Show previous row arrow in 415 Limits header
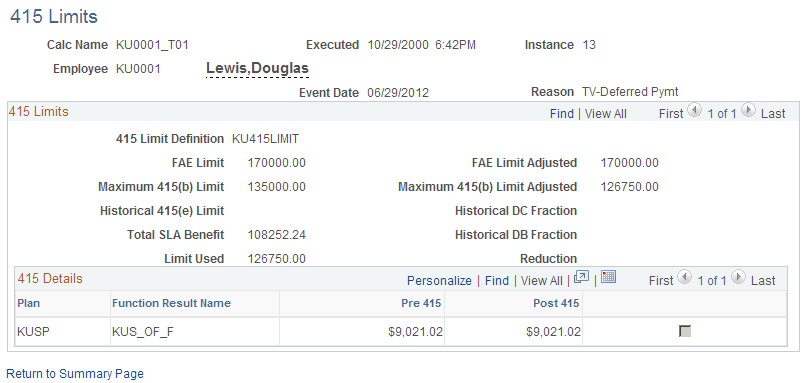Viewport: 807px width, 383px height. pyautogui.click(x=695, y=110)
